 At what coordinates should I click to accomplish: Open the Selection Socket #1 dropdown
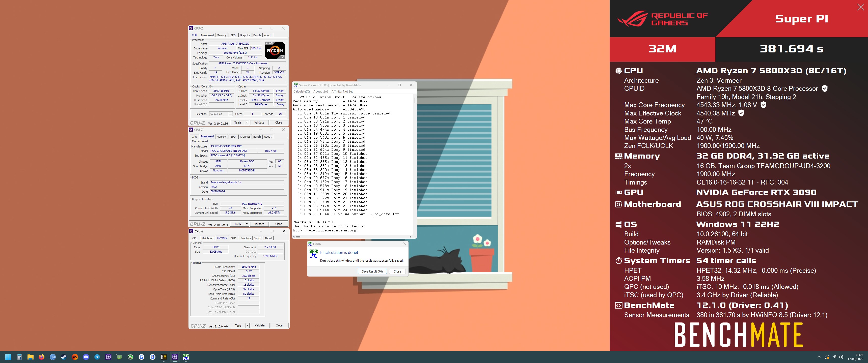click(221, 114)
